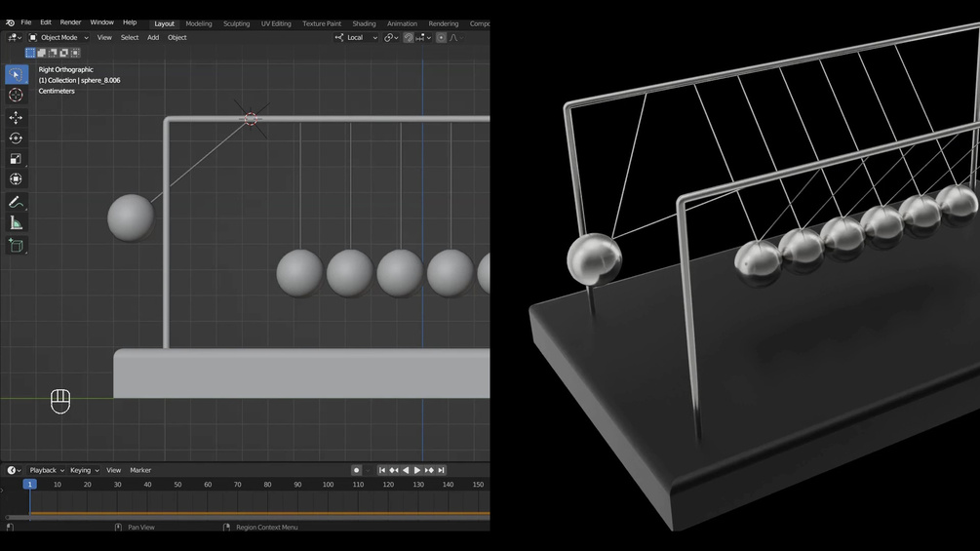Open the viewport Object menu
The width and height of the screenshot is (980, 551).
click(176, 37)
